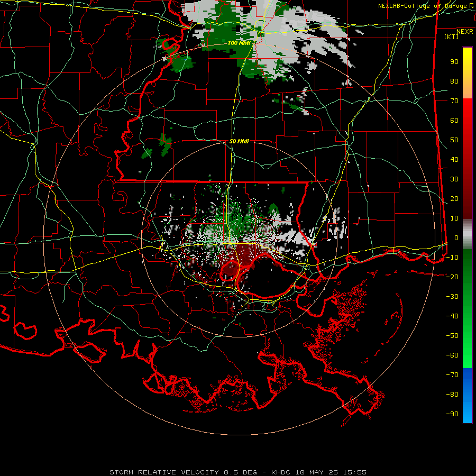Click the 90 value on the velocity scale
Viewport: 476px width, 476px height.
(x=454, y=62)
